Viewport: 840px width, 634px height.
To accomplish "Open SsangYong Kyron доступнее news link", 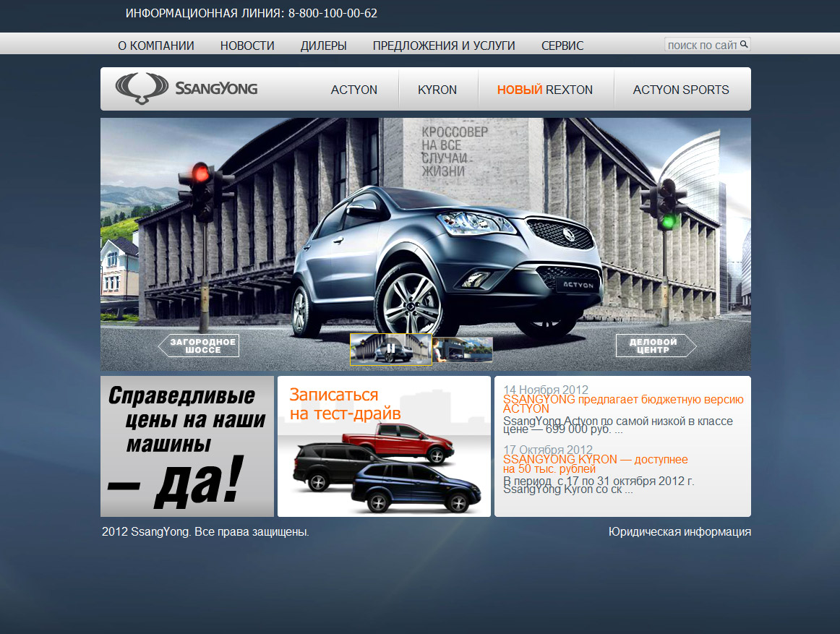I will coord(595,463).
